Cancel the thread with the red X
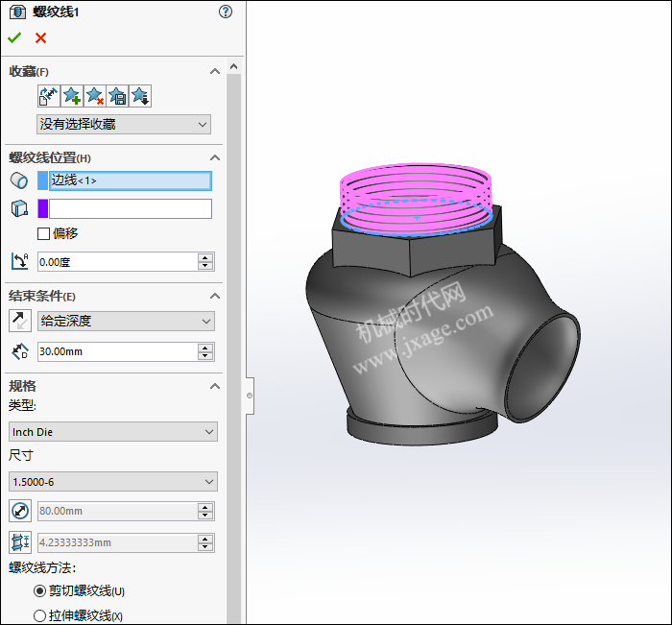This screenshot has height=625, width=672. click(x=40, y=38)
